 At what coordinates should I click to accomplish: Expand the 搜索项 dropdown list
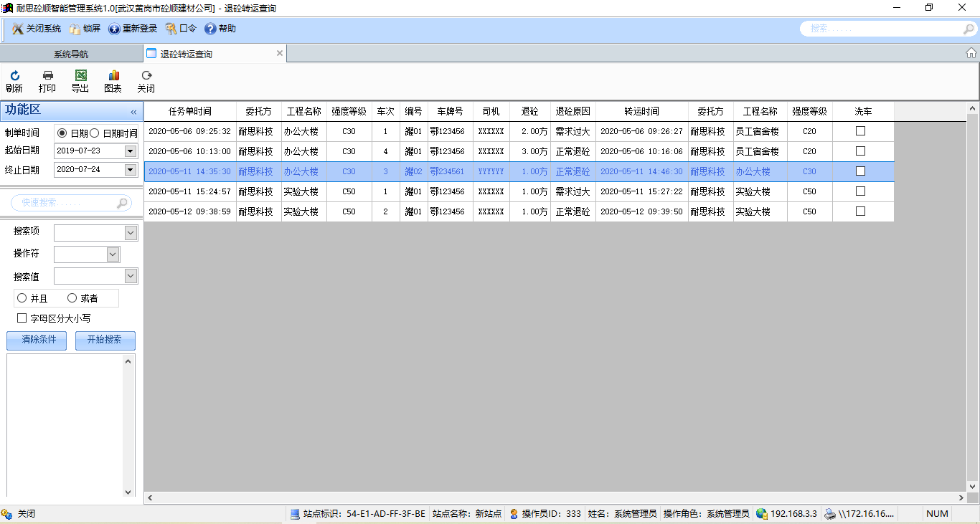click(131, 233)
